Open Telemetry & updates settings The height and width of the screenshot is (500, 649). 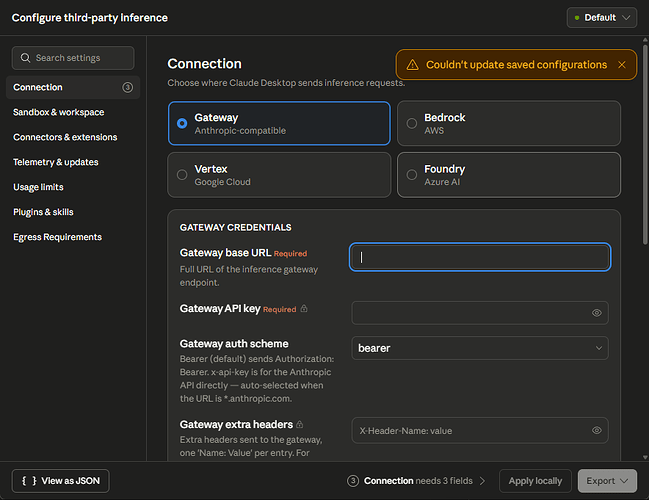55,162
